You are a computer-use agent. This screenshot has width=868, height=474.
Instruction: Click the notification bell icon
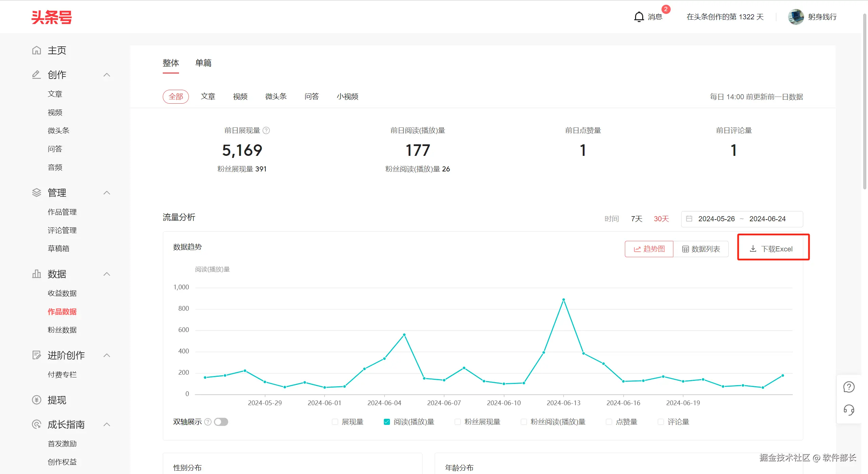coord(639,17)
